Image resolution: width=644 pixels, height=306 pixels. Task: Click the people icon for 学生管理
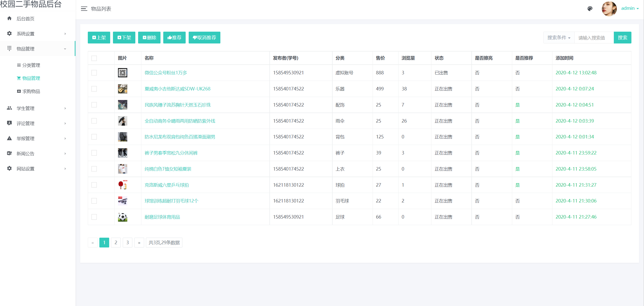pos(10,108)
